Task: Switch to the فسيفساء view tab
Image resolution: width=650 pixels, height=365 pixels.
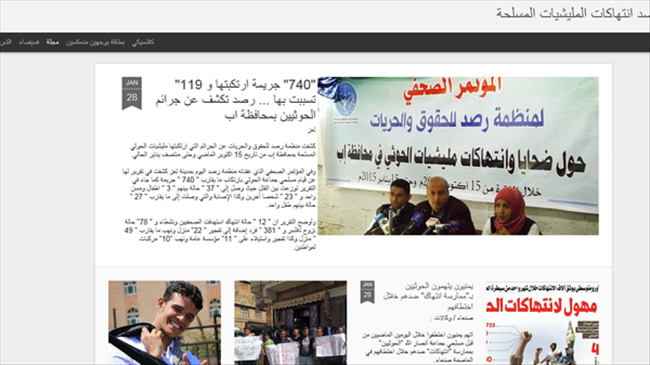Action: pyautogui.click(x=29, y=42)
